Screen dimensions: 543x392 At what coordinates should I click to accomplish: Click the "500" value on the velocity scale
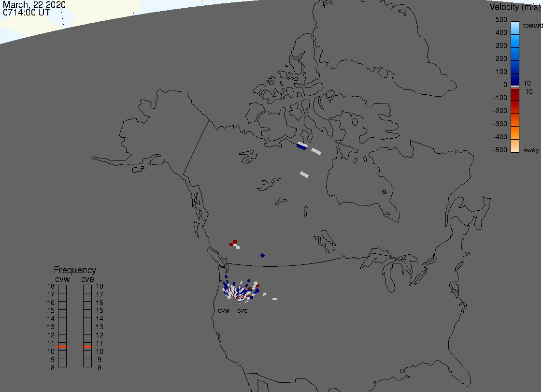pos(501,19)
